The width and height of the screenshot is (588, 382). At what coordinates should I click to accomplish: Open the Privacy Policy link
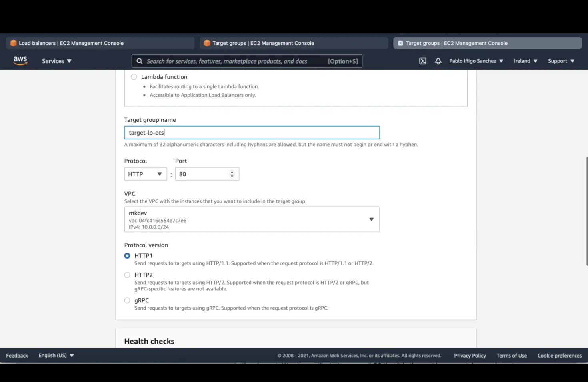coord(470,356)
